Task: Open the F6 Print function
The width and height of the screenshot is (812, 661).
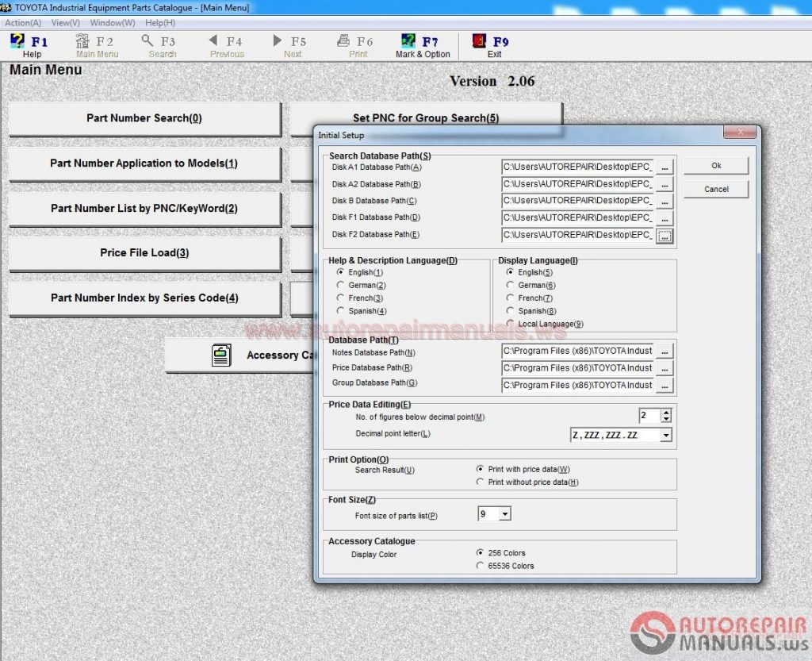Action: tap(357, 44)
